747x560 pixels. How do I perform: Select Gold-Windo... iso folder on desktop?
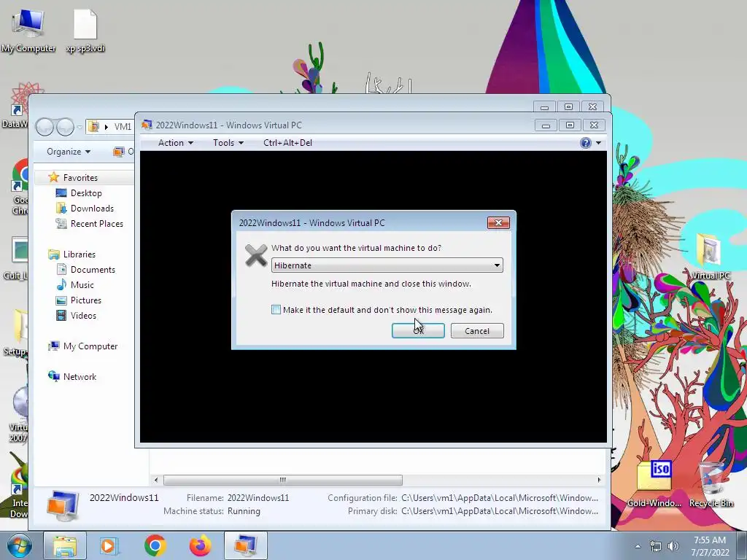[x=654, y=484]
